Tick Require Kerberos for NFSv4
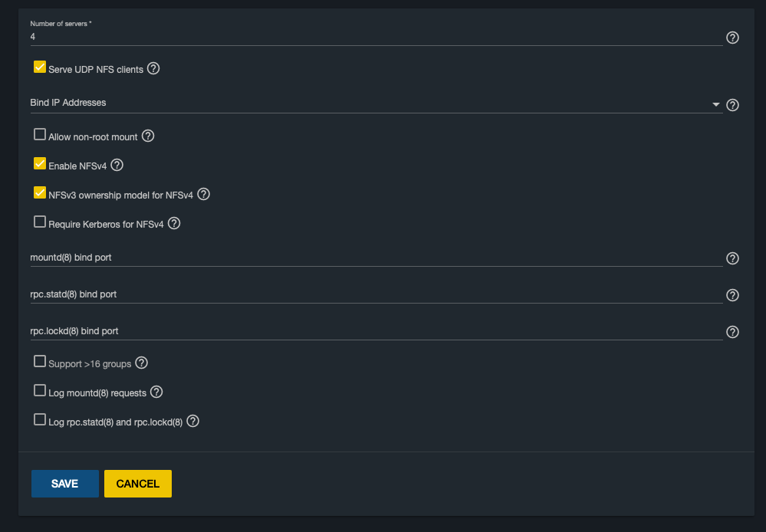The image size is (766, 532). pyautogui.click(x=40, y=222)
